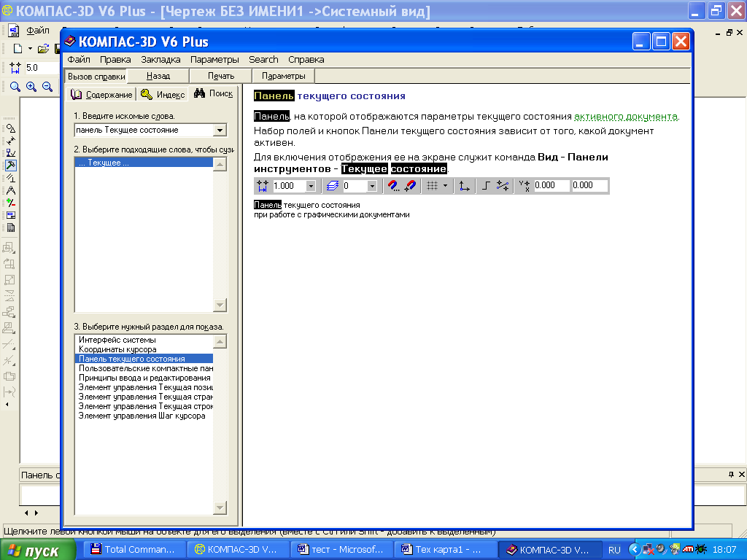Select the Parametrization panel icon in the left toolbar
Viewport: 747px width, 560px height.
pyautogui.click(x=10, y=178)
